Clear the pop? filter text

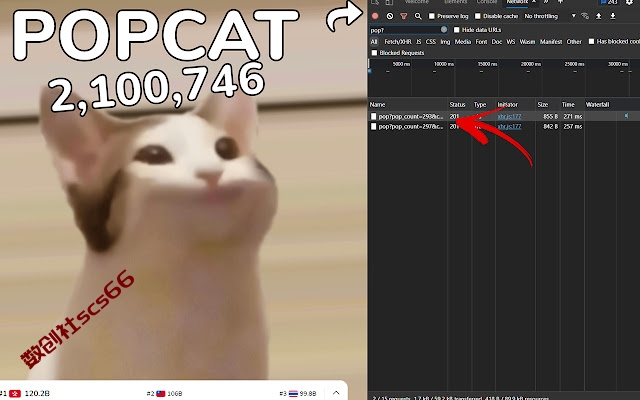point(444,29)
